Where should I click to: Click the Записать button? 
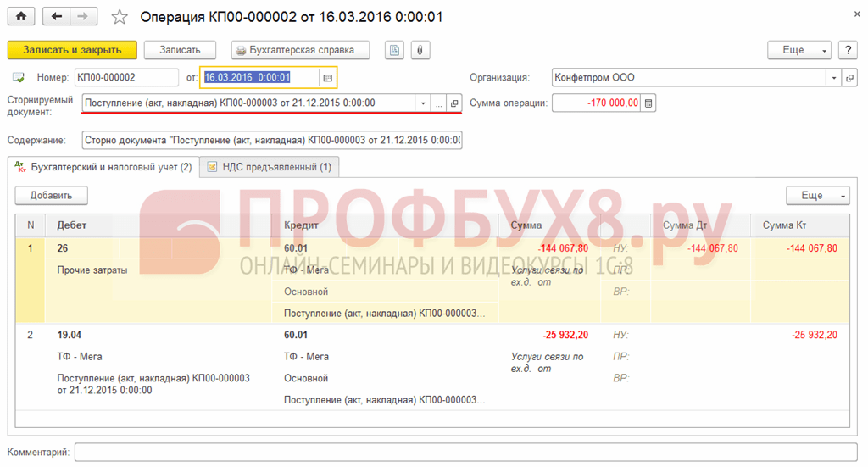(180, 50)
